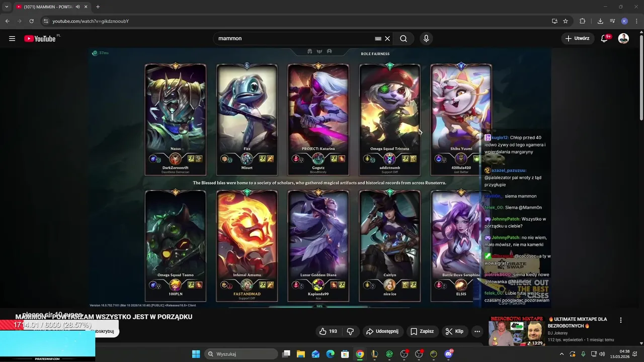Show hidden system tray icons
The image size is (644, 362).
click(x=561, y=354)
